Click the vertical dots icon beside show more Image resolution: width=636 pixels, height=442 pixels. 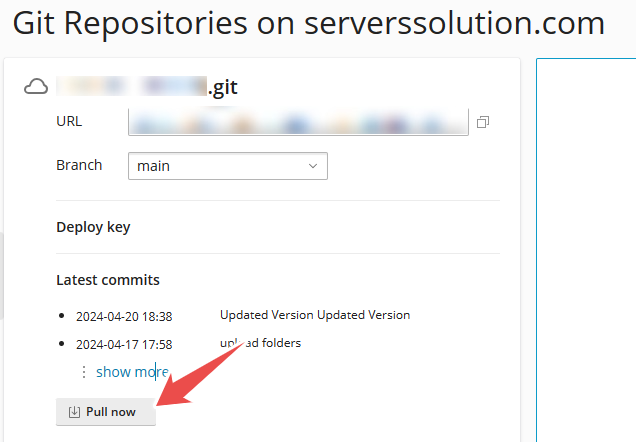click(84, 372)
